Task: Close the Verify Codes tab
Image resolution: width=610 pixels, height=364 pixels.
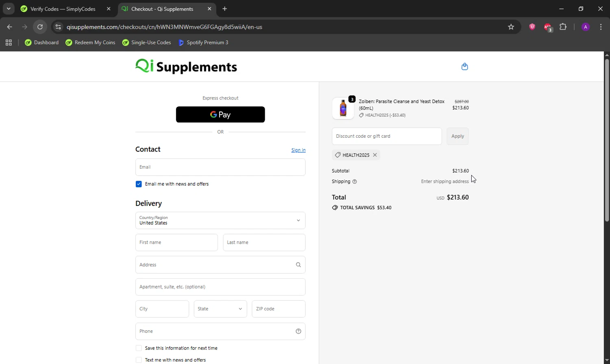Action: (x=109, y=9)
